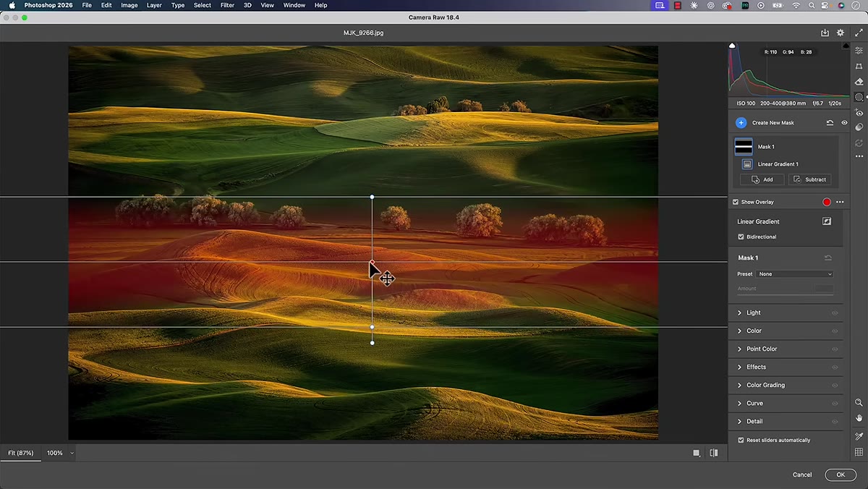Select the Masking tool dotted circle icon
The width and height of the screenshot is (868, 489).
click(x=859, y=97)
